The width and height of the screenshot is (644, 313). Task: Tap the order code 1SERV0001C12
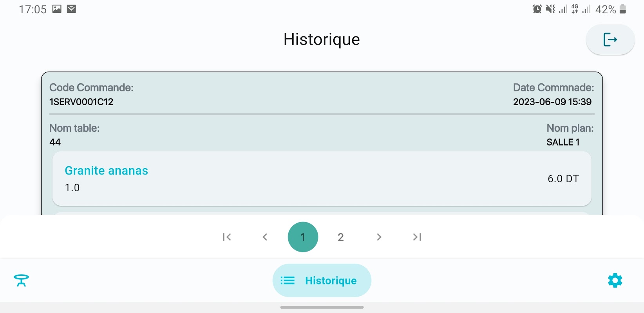point(81,102)
